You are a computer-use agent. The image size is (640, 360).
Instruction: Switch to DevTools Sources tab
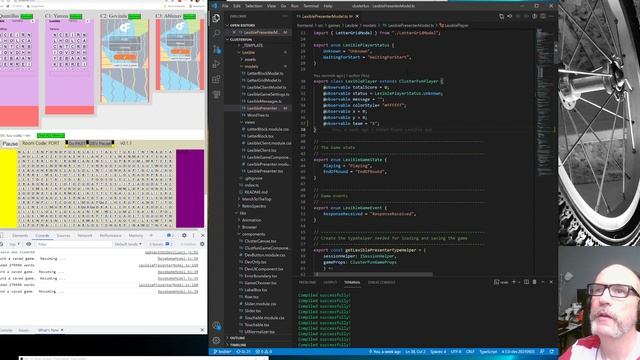click(x=63, y=236)
